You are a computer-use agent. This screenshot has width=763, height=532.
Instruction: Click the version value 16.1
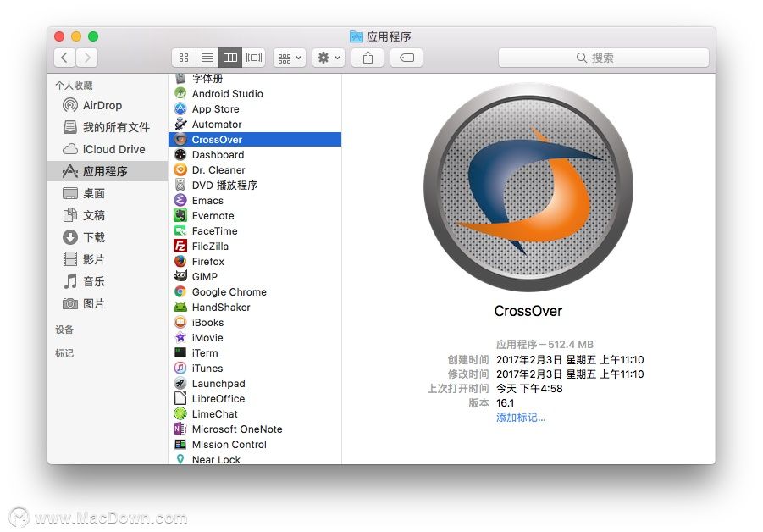(505, 403)
